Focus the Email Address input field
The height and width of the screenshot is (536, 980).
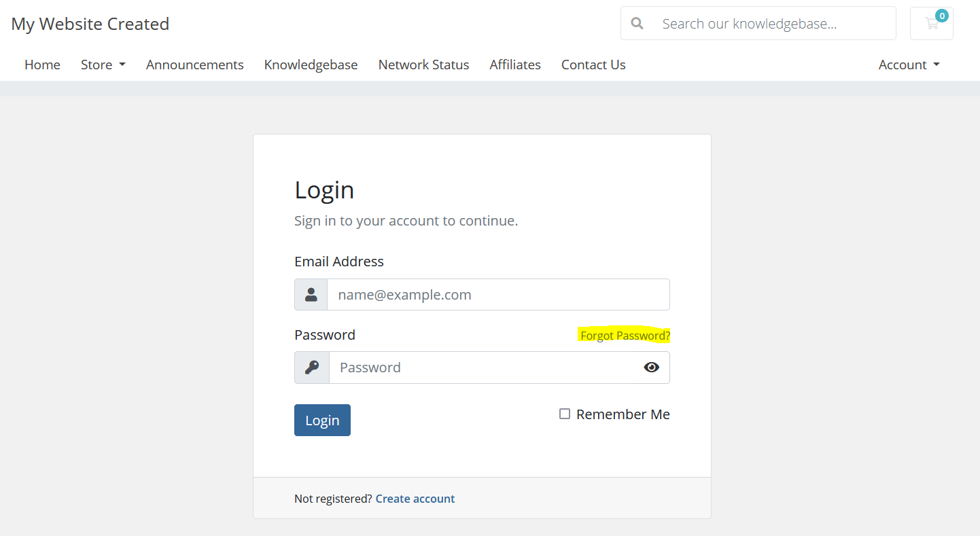(x=497, y=295)
